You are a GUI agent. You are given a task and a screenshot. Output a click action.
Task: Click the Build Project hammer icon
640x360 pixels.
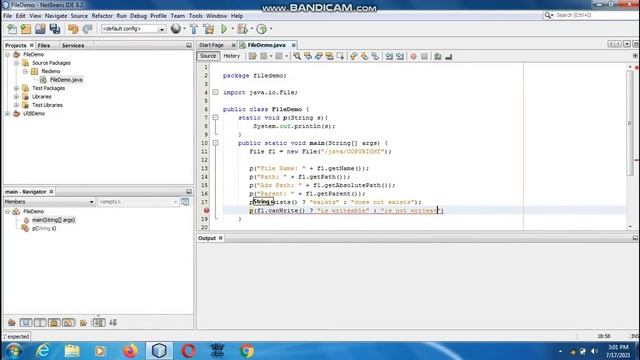(x=194, y=29)
